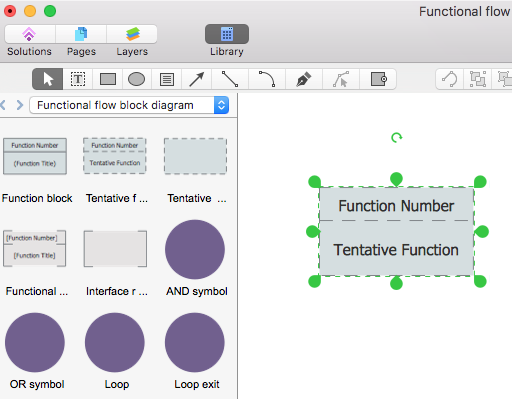Click the right-middle green resize handle
The width and height of the screenshot is (512, 399).
pos(482,231)
